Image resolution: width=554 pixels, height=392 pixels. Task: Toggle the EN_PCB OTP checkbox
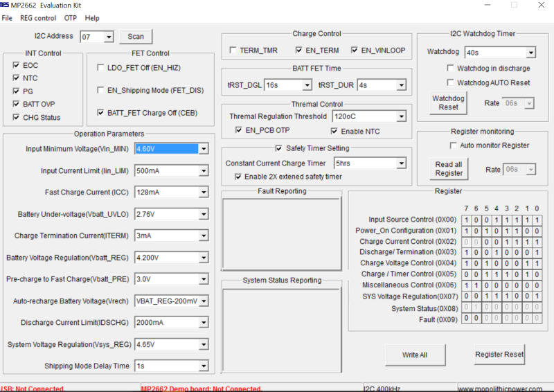[239, 130]
